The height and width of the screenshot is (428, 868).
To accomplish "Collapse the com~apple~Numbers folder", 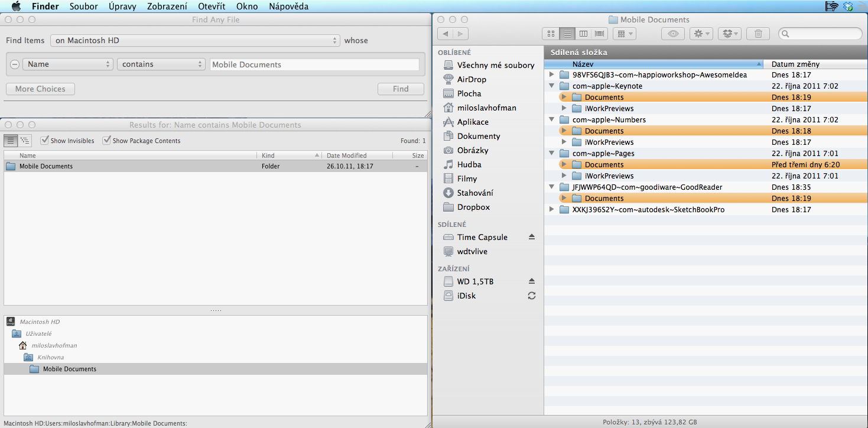I will pos(551,120).
